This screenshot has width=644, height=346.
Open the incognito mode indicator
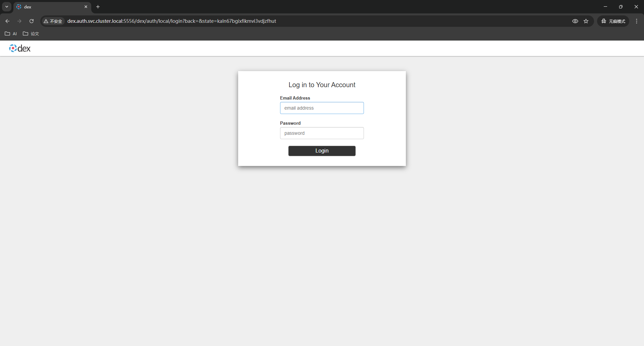click(x=613, y=21)
